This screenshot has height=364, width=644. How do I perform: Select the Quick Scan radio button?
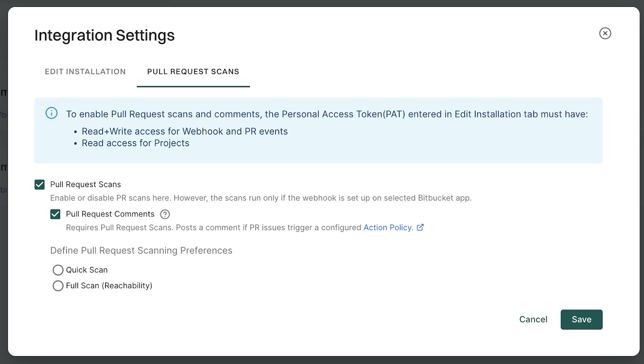click(58, 270)
